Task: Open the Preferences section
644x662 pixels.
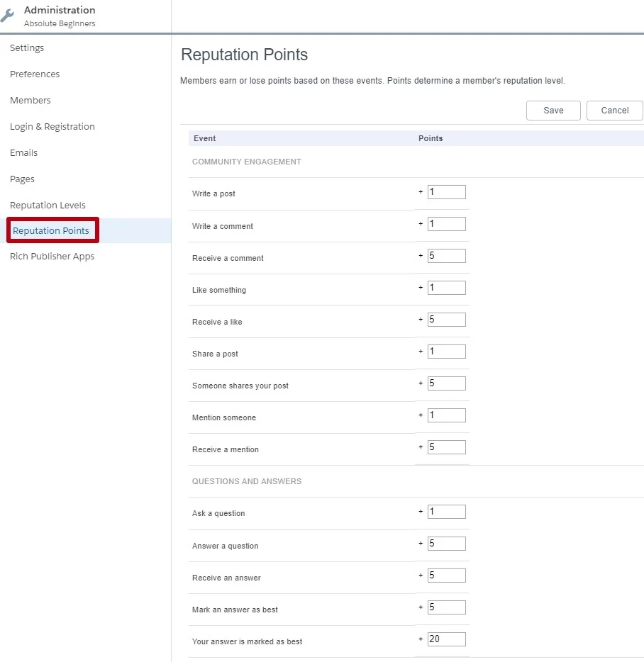Action: 35,74
